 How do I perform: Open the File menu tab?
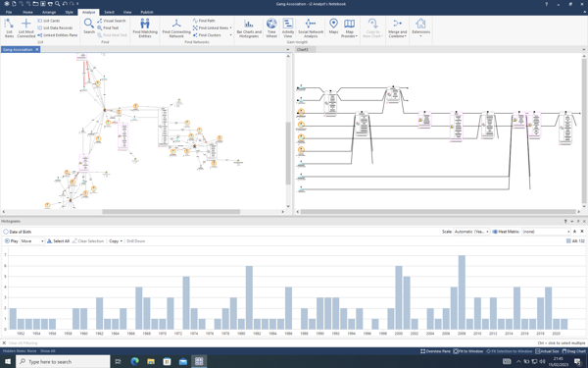pyautogui.click(x=9, y=12)
